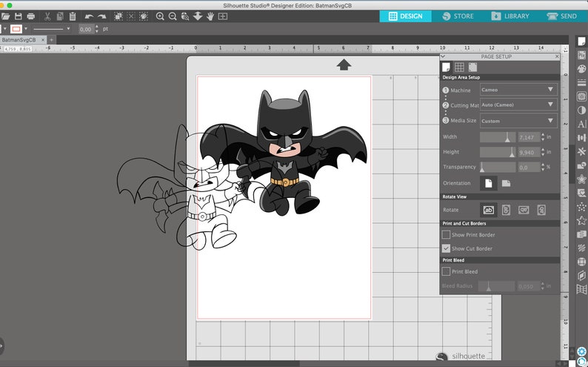Image resolution: width=588 pixels, height=367 pixels.
Task: Open the Fill color palette panel icon
Action: coord(581,69)
